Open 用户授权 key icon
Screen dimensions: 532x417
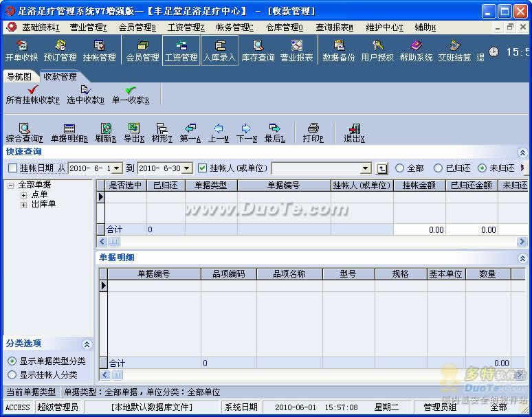[x=377, y=50]
